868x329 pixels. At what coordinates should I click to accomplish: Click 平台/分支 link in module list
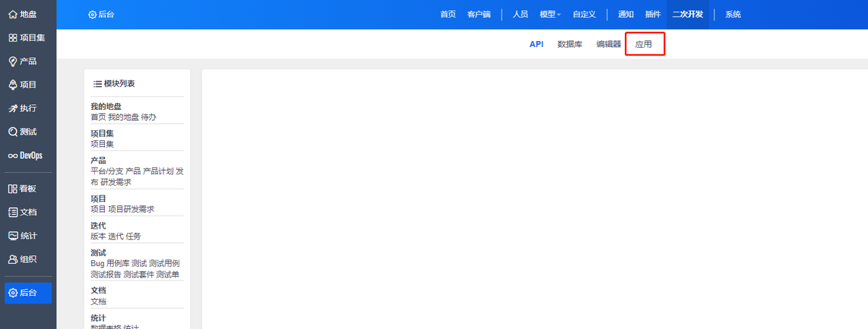click(x=106, y=171)
